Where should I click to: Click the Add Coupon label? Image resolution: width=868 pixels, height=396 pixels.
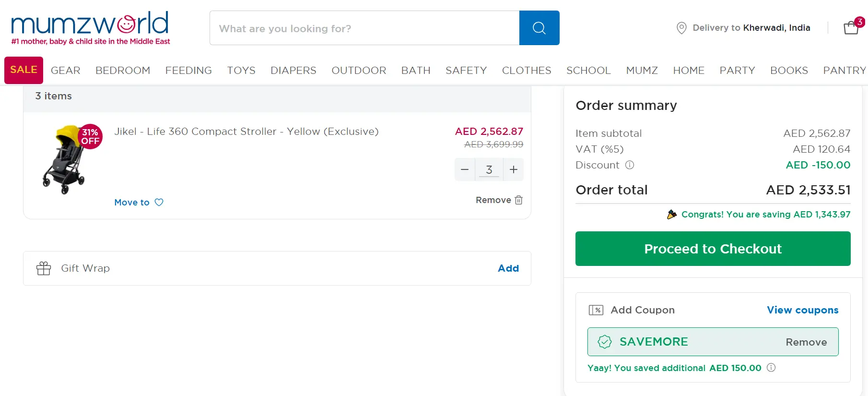point(643,310)
